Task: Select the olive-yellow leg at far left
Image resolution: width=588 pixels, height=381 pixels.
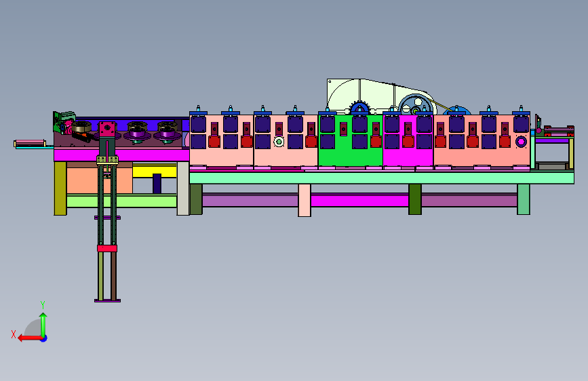Action: click(60, 188)
